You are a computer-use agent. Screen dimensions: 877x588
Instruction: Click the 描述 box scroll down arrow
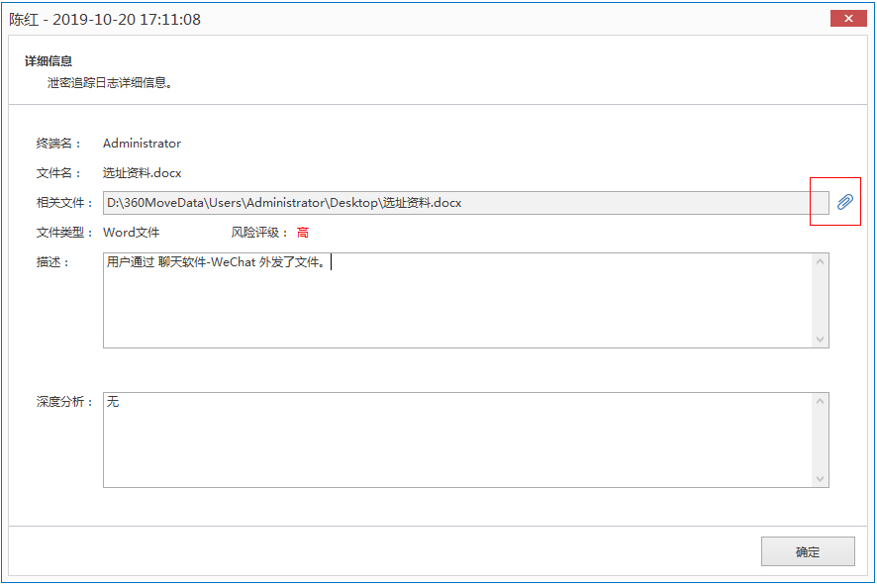click(x=820, y=339)
